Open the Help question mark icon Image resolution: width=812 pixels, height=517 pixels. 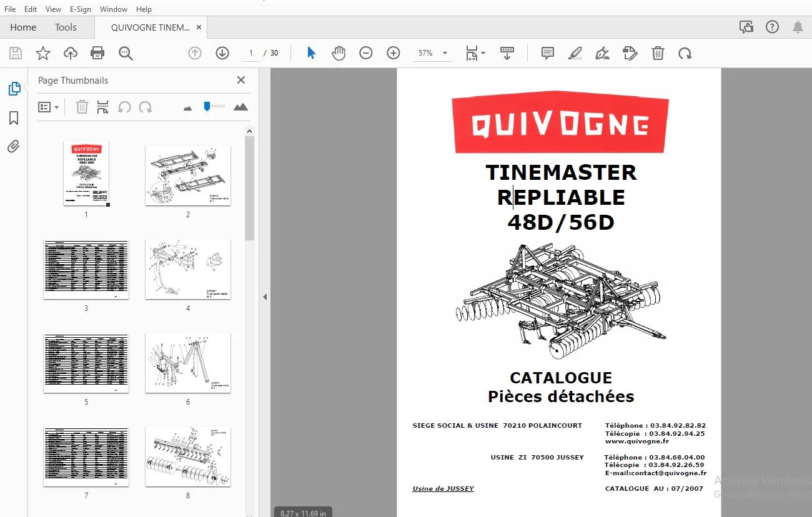pos(773,27)
